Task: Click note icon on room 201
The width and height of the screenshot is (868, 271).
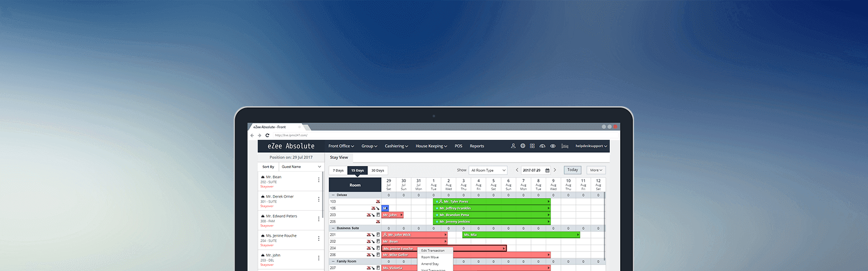Action: coord(378,235)
